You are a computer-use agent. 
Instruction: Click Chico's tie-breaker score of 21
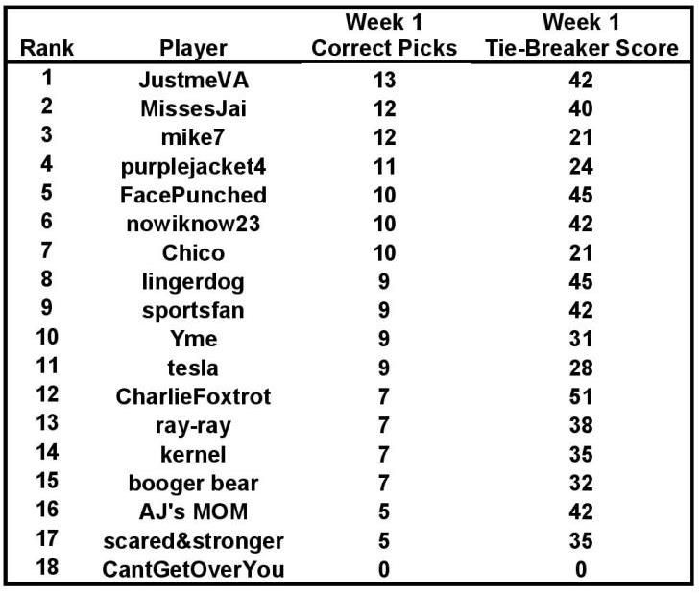point(581,253)
